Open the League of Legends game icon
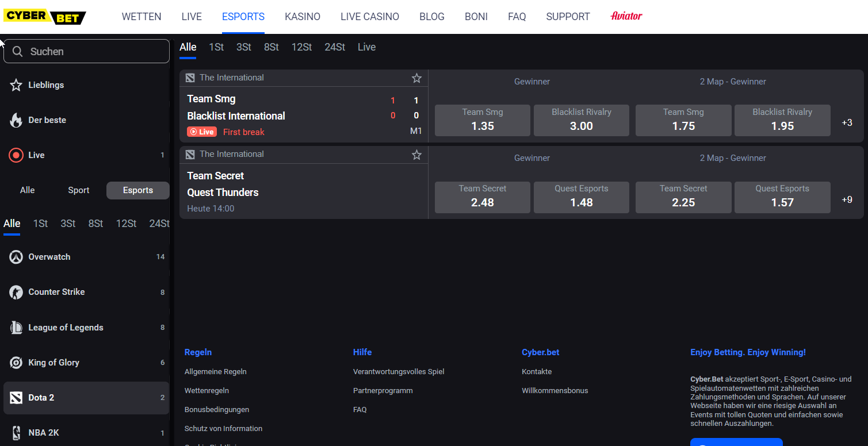The height and width of the screenshot is (446, 868). [x=16, y=327]
